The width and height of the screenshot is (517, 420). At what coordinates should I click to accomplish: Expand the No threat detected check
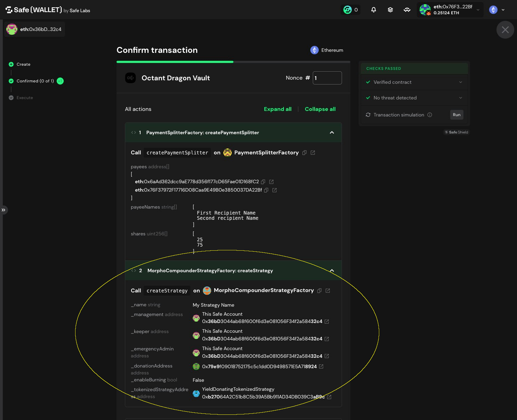(414, 98)
